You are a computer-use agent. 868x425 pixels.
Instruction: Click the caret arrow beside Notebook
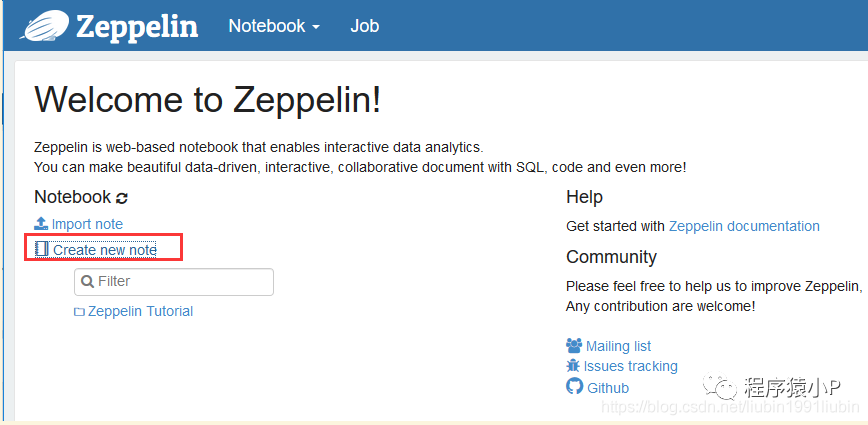tap(316, 27)
